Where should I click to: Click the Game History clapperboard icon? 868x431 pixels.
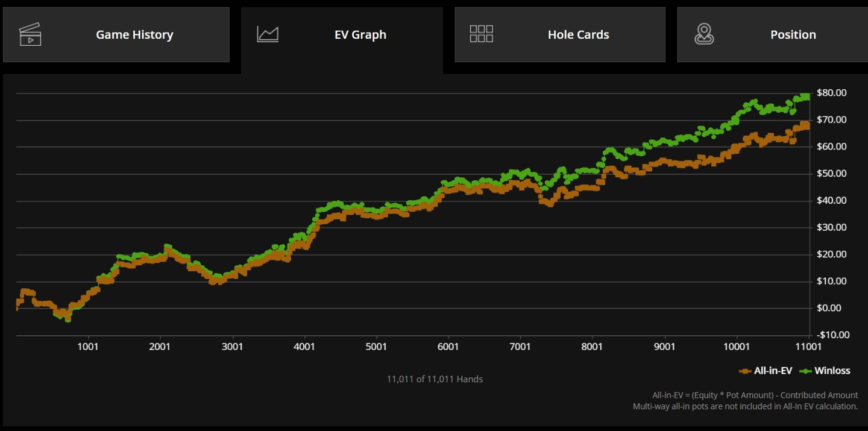pos(30,34)
